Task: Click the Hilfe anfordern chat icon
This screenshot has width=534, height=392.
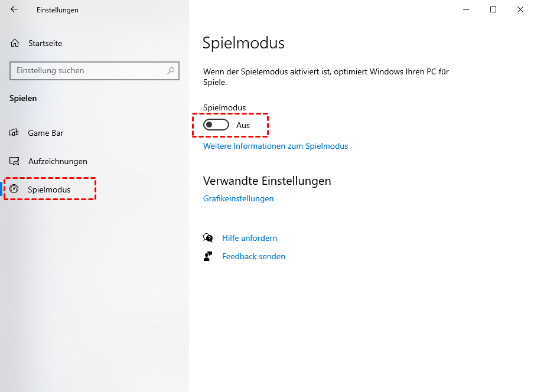Action: (x=208, y=238)
